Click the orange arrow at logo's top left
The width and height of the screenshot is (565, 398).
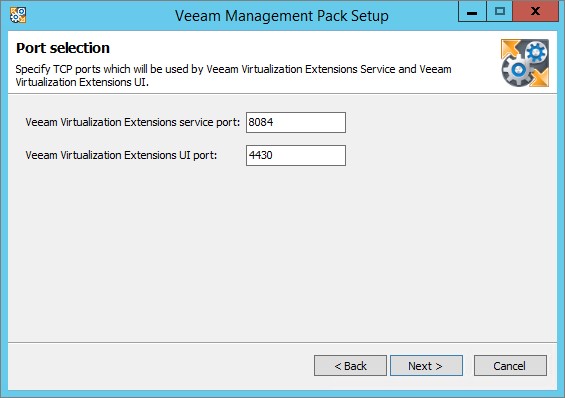pos(510,49)
